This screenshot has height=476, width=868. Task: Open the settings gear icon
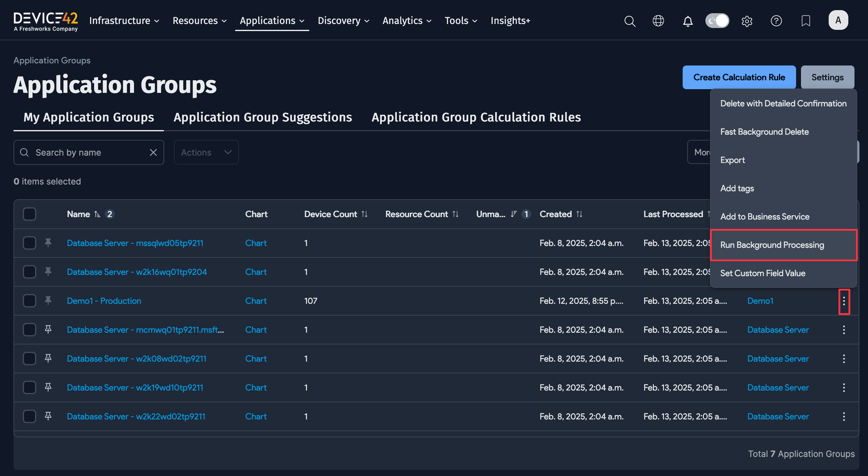(747, 21)
